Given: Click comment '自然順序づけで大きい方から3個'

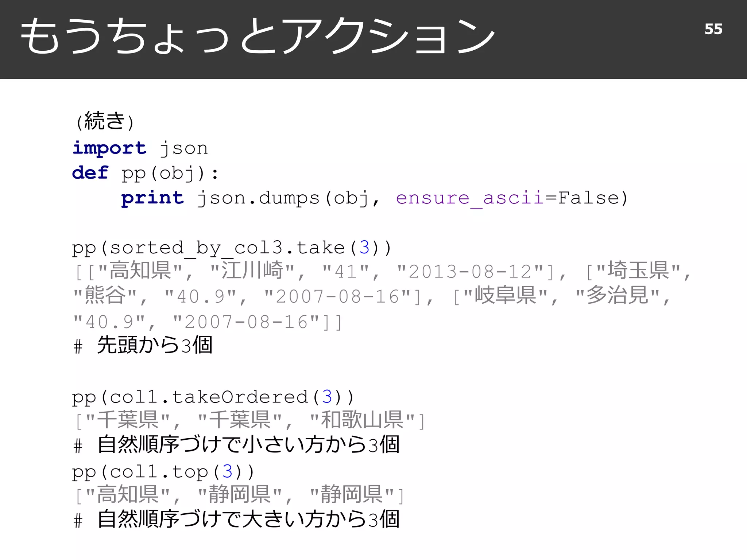Looking at the screenshot, I should pyautogui.click(x=248, y=520).
